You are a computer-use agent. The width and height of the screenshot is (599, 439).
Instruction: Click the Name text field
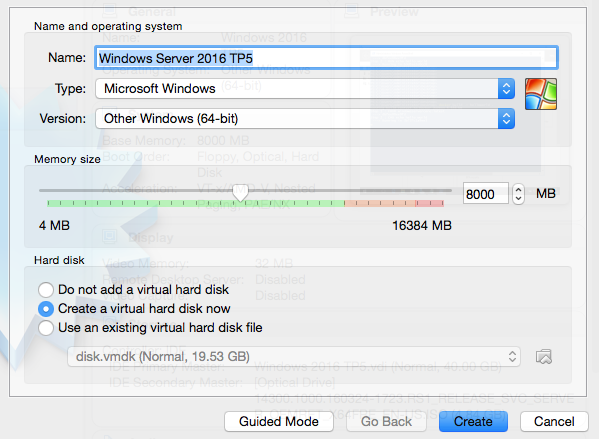pyautogui.click(x=327, y=58)
